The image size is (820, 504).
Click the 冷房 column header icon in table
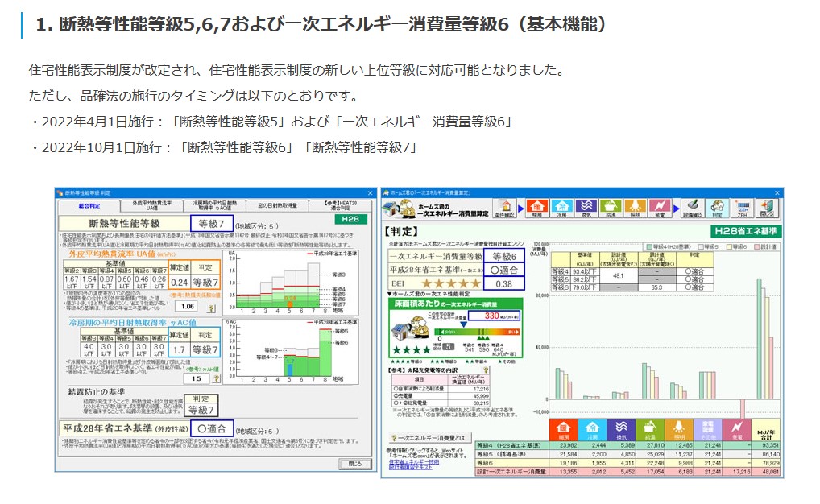(x=591, y=429)
